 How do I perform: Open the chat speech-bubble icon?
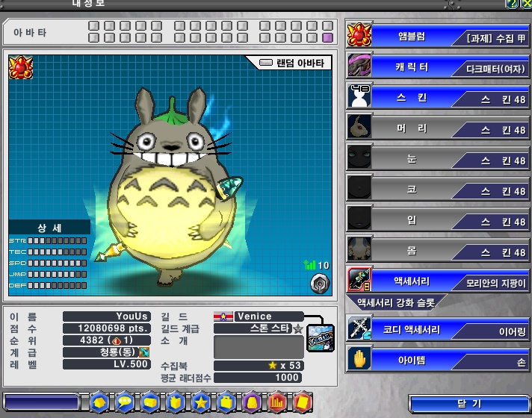(x=125, y=402)
